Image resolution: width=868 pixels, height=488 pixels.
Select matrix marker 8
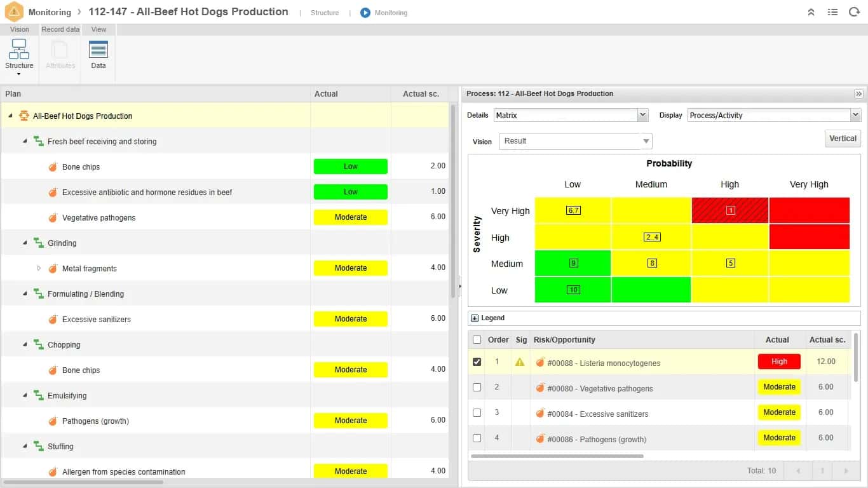pos(652,263)
